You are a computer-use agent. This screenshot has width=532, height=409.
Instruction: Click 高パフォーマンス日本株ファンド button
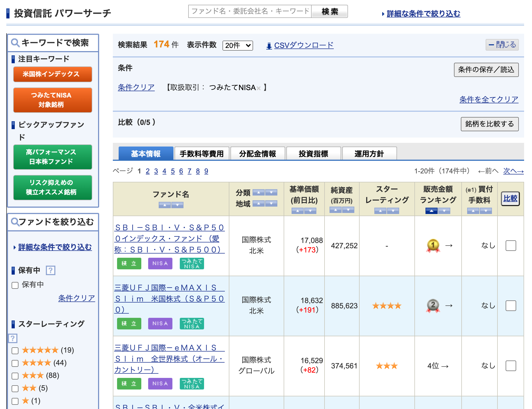53,157
